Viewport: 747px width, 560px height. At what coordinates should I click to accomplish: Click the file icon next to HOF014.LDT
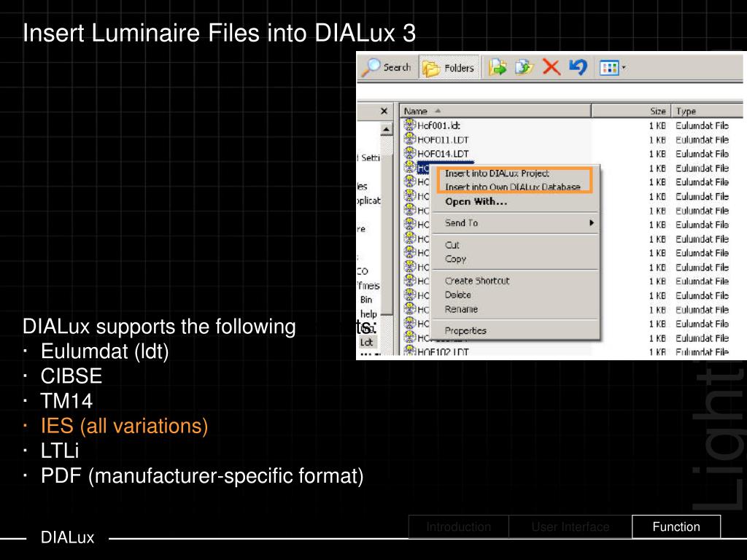click(410, 153)
